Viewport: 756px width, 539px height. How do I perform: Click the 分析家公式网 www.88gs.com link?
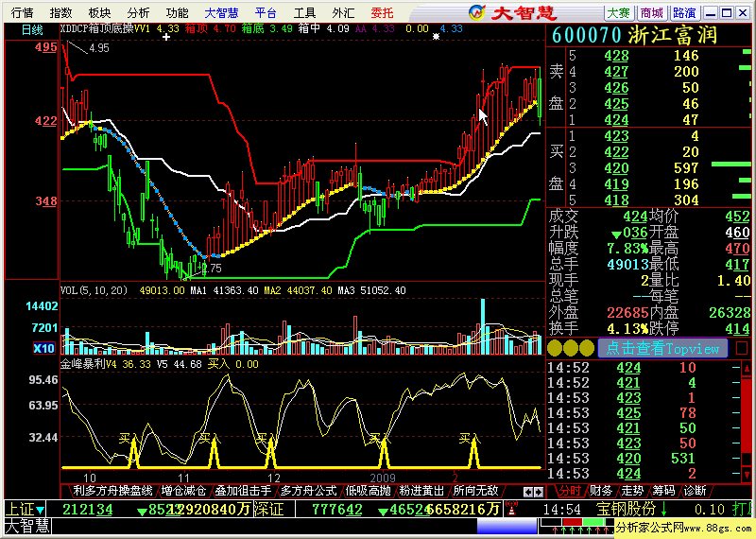point(684,528)
